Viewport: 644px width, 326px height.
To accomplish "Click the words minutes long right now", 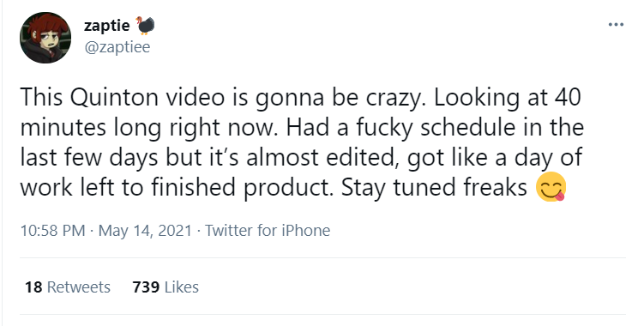I will (x=150, y=128).
